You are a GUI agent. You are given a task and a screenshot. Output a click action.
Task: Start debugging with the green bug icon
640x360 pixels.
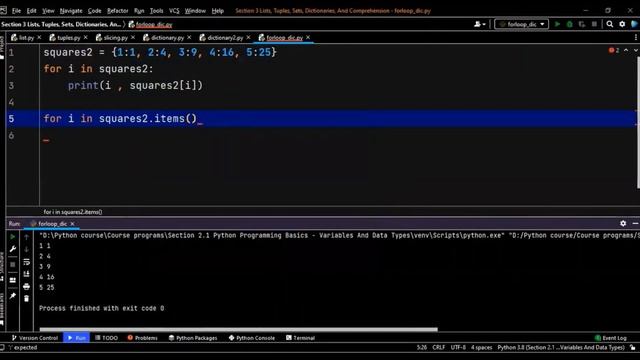pyautogui.click(x=569, y=24)
